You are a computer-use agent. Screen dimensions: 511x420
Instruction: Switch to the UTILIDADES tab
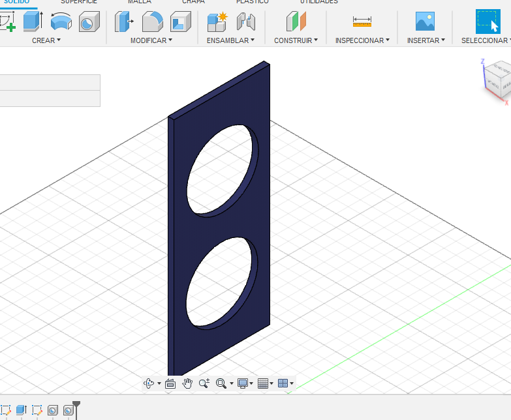[x=319, y=1]
